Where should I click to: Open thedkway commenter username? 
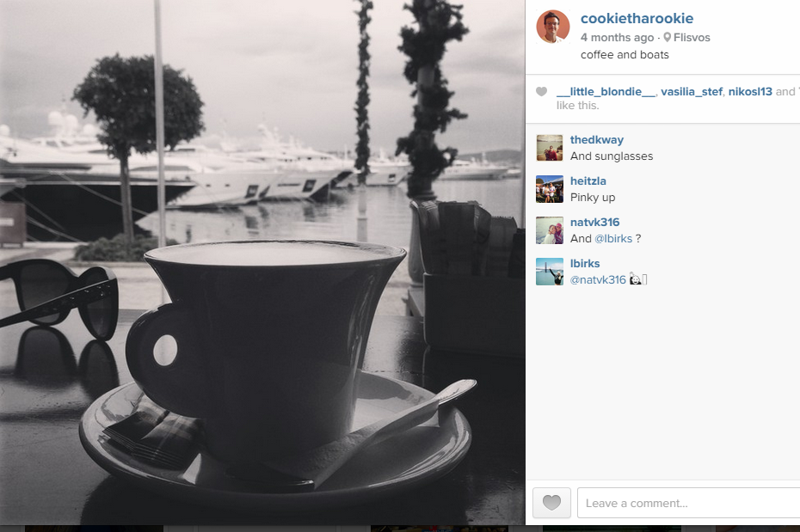(596, 139)
